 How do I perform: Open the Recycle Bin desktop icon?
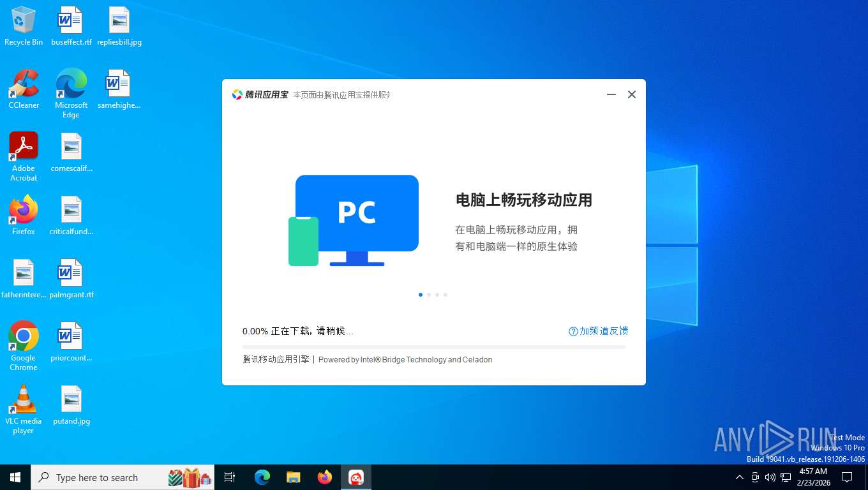(x=24, y=26)
